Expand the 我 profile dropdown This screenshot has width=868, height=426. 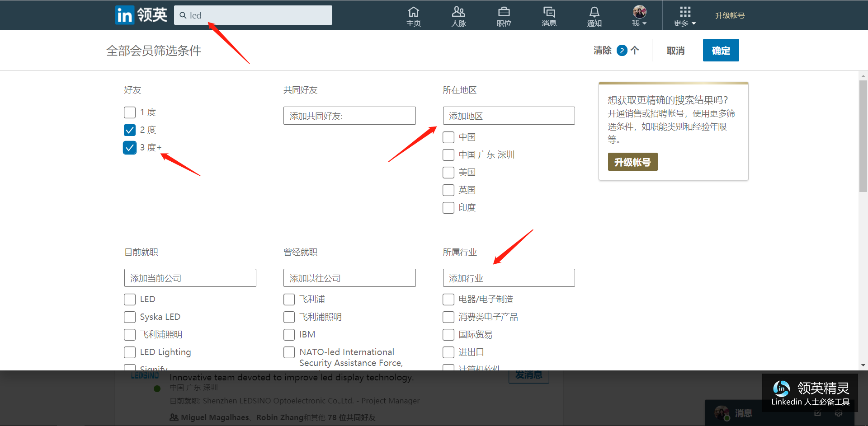(639, 23)
